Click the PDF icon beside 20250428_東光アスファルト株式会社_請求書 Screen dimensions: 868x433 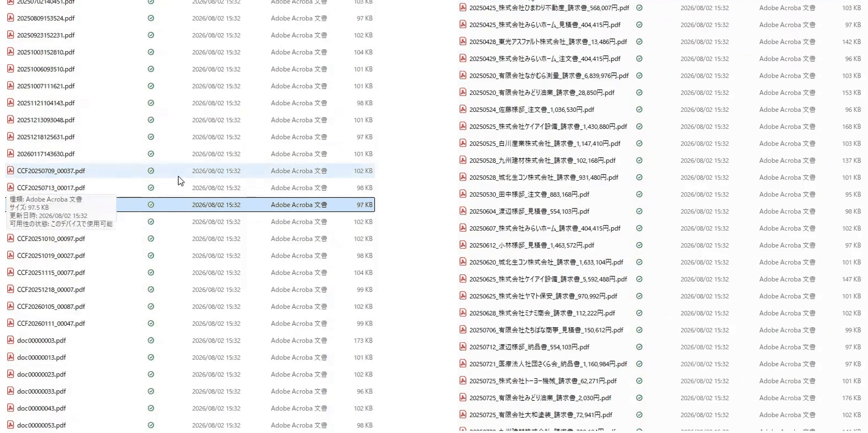463,41
